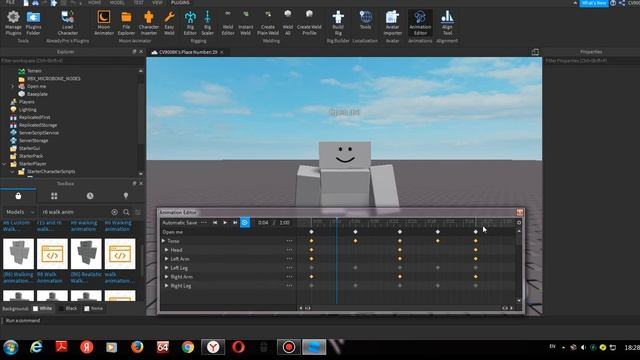Open Toolbox Recent tab
Image resolution: width=640 pixels, height=360 pixels.
(90, 196)
